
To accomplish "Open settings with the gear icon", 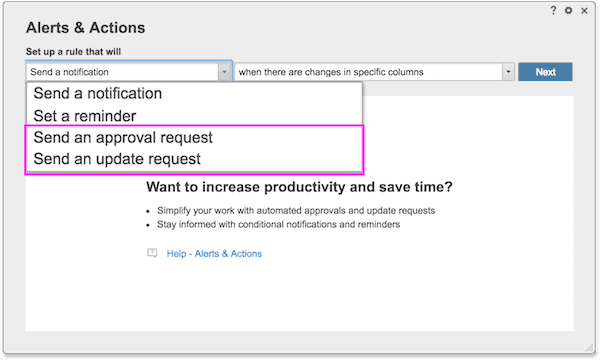I will (568, 10).
